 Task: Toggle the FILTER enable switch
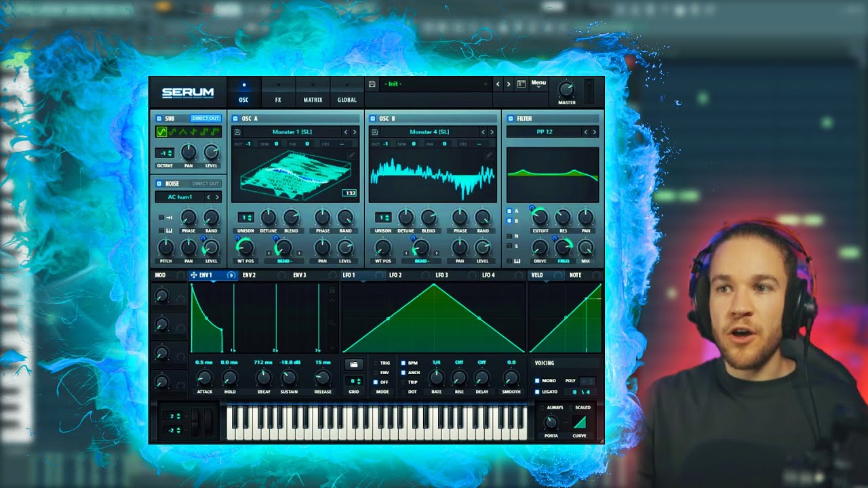tap(511, 118)
